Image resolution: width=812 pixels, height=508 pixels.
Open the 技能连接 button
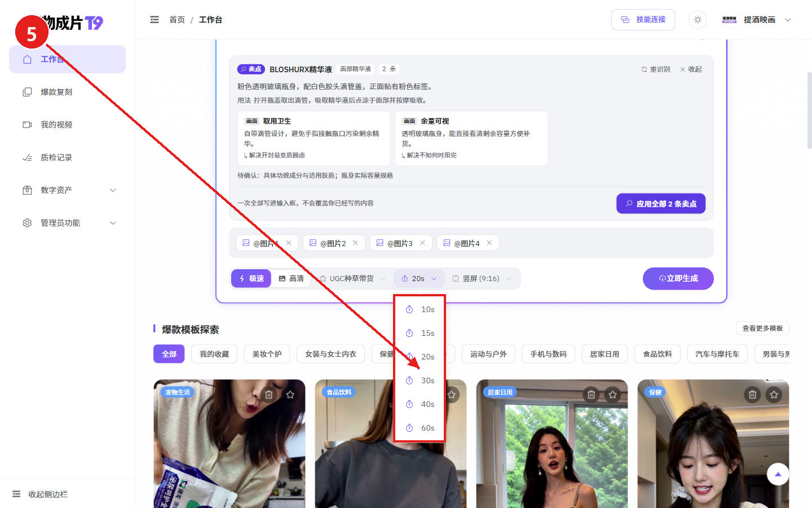point(643,20)
